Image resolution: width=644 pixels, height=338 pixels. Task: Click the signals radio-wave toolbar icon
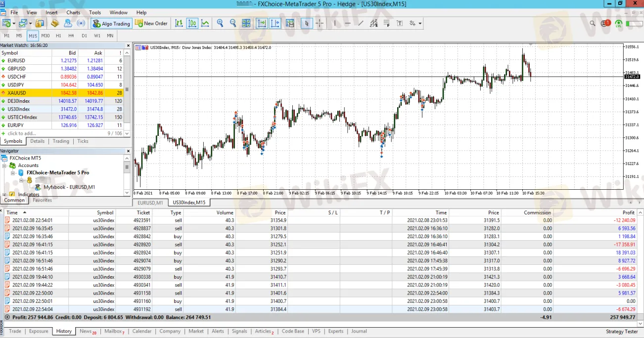click(81, 23)
